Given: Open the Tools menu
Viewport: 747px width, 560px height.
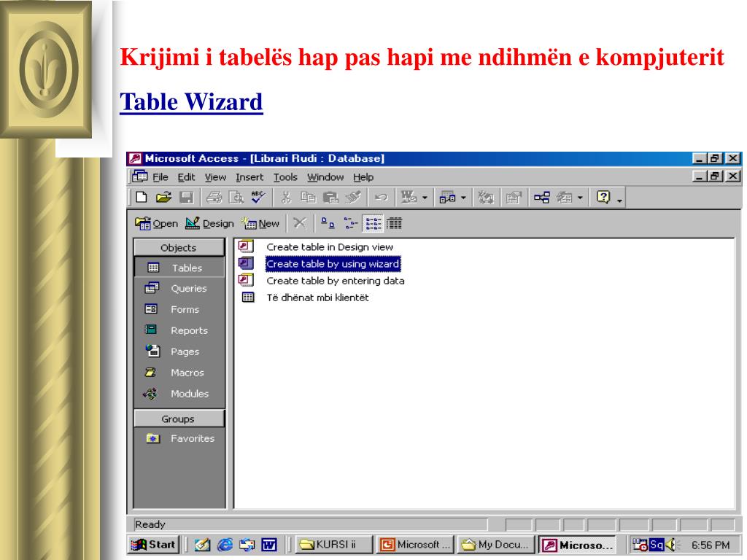Looking at the screenshot, I should 285,177.
